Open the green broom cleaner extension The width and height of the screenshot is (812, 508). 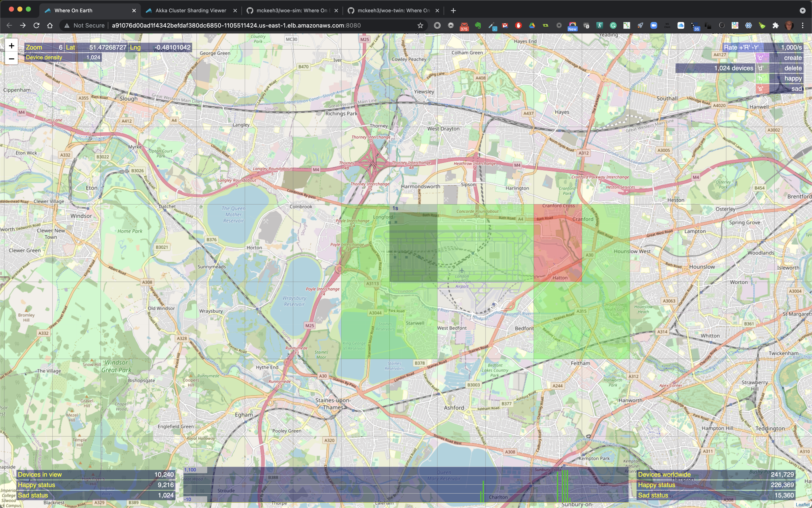(762, 26)
